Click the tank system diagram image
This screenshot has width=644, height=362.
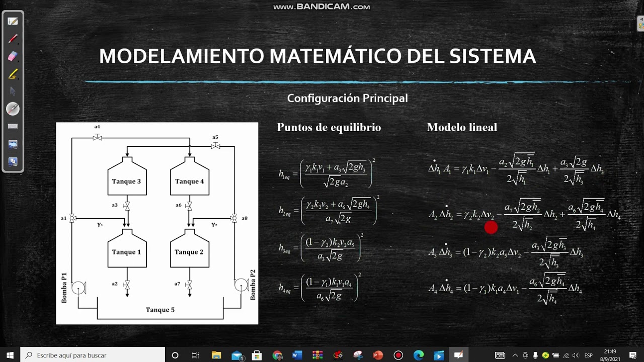coord(157,223)
